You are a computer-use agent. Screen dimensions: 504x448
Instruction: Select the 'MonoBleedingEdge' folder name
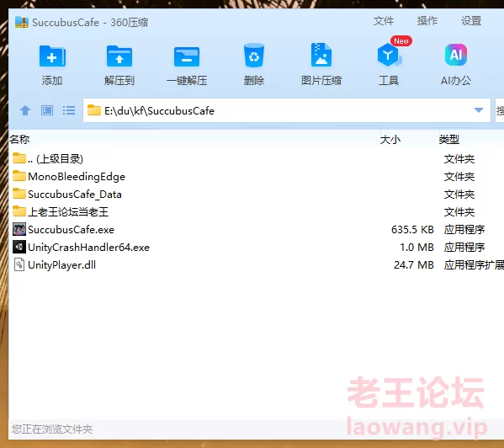(x=77, y=177)
